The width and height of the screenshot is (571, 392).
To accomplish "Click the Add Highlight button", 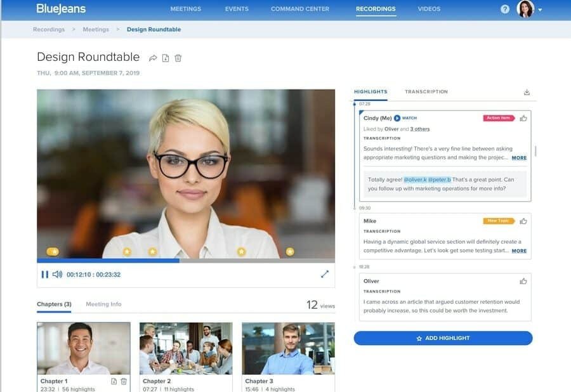I will (x=443, y=338).
